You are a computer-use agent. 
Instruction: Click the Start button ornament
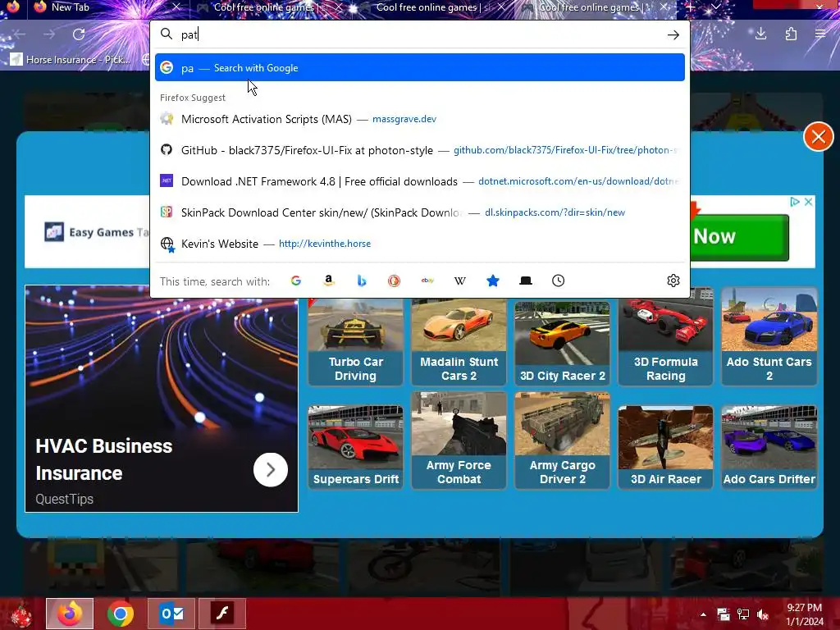pos(21,614)
